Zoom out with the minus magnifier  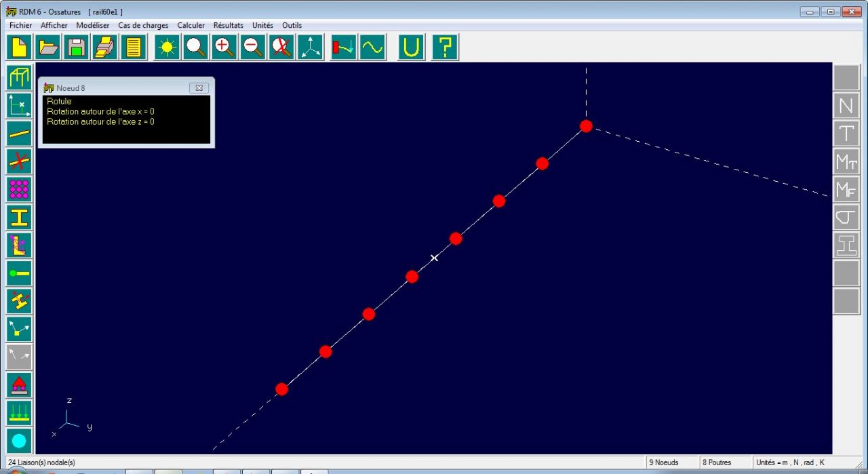coord(253,47)
